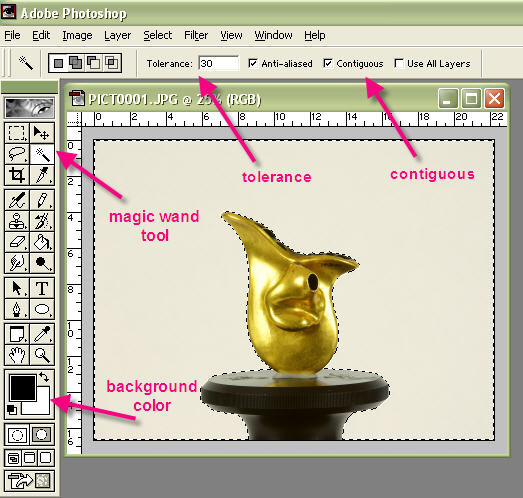
Task: Select the Rectangular Marquee tool
Action: (x=17, y=133)
